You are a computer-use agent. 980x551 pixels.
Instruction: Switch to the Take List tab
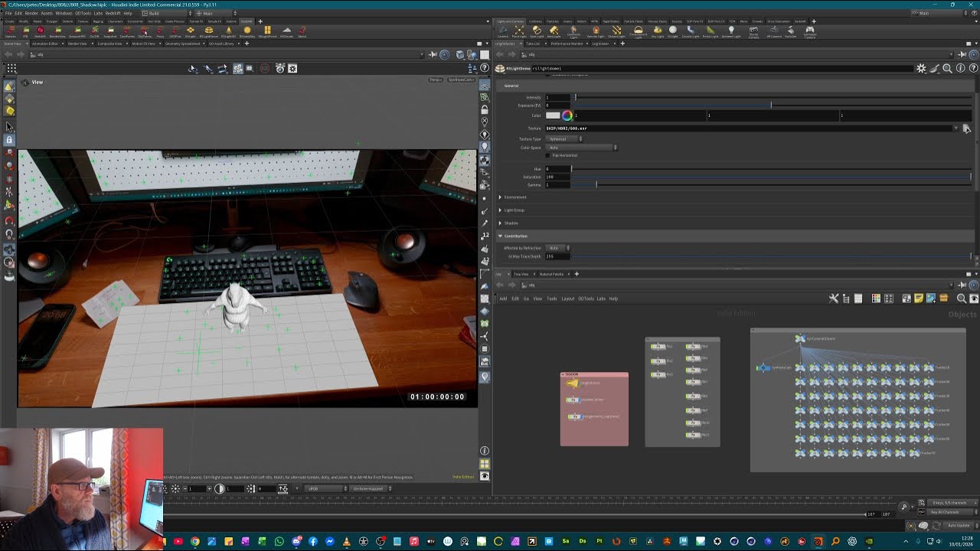[531, 44]
